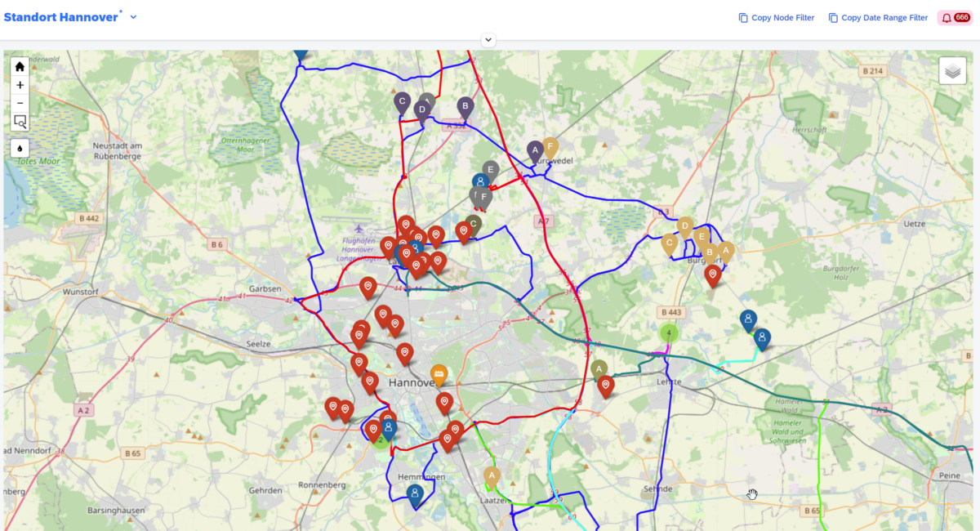Viewport: 980px width, 531px height.
Task: Click Copy Date Range Filter
Action: tap(878, 18)
